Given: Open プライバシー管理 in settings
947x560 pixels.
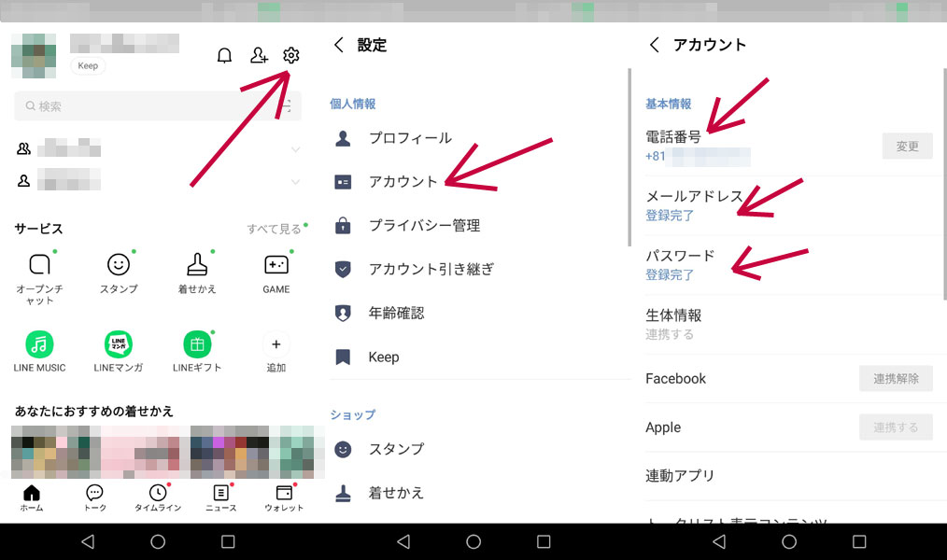Looking at the screenshot, I should point(424,226).
